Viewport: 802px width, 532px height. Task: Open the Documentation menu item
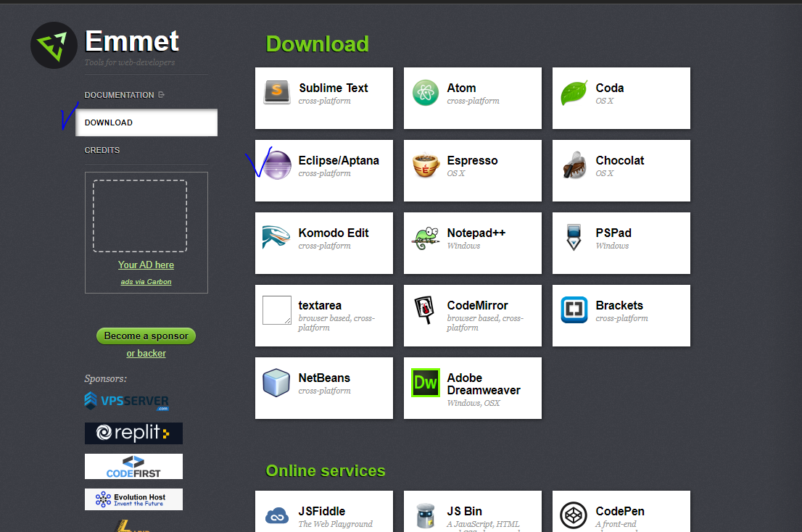tap(119, 95)
